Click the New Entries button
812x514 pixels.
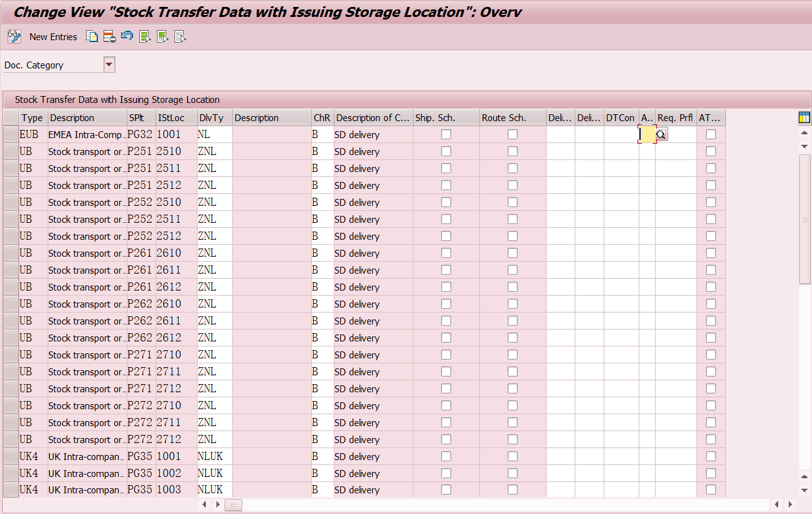coord(53,36)
